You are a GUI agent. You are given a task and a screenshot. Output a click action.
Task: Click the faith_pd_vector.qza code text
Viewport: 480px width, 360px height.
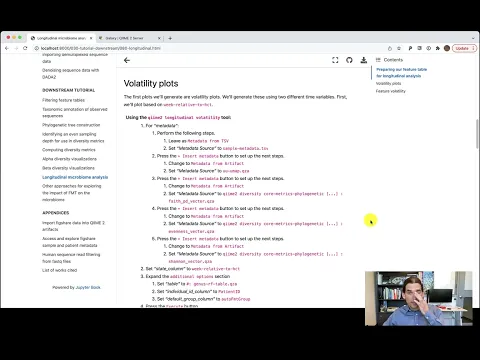pyautogui.click(x=191, y=201)
